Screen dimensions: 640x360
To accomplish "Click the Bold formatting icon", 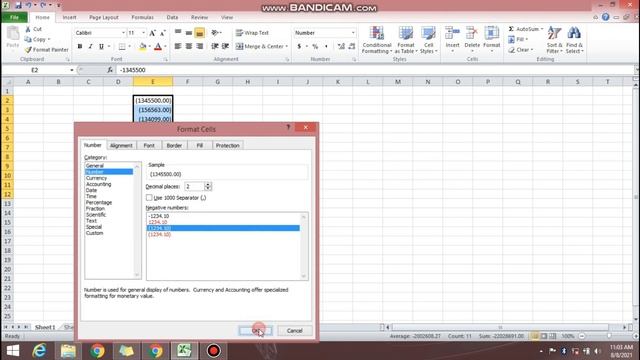I will pos(80,47).
